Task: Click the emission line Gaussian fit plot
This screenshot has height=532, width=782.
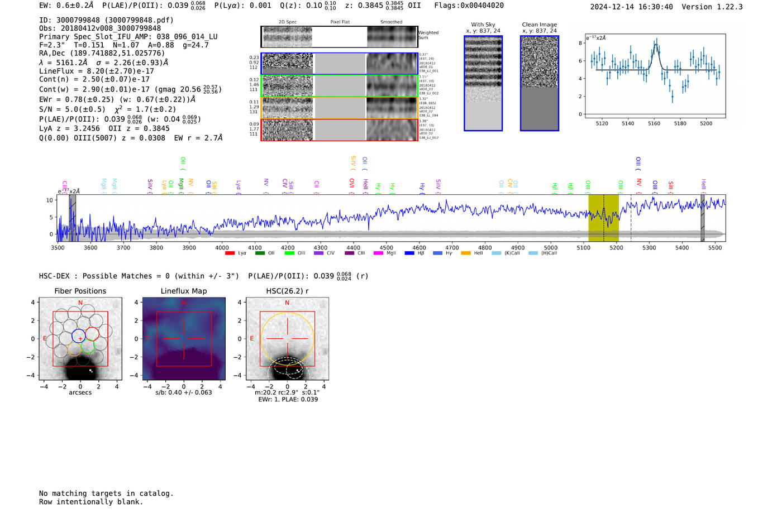Action: point(655,76)
